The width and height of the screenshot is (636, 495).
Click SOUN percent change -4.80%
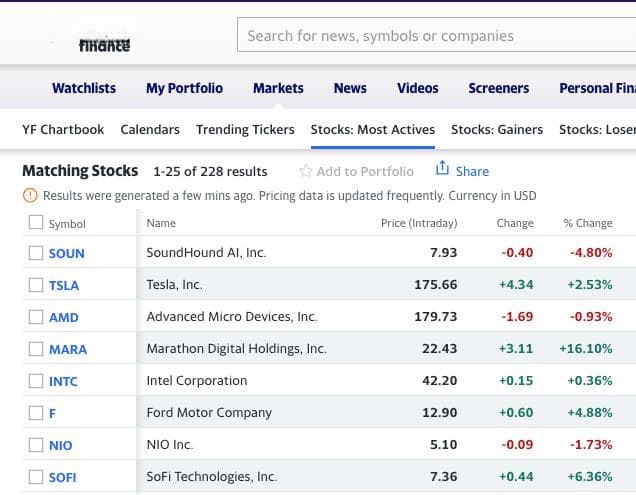tap(591, 252)
